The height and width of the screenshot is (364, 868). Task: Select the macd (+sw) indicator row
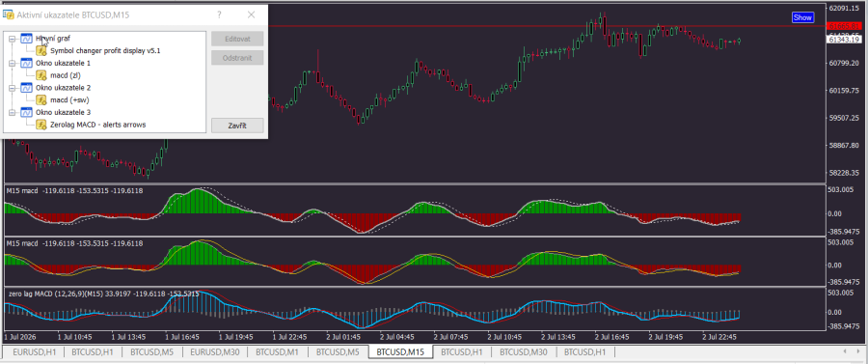69,100
